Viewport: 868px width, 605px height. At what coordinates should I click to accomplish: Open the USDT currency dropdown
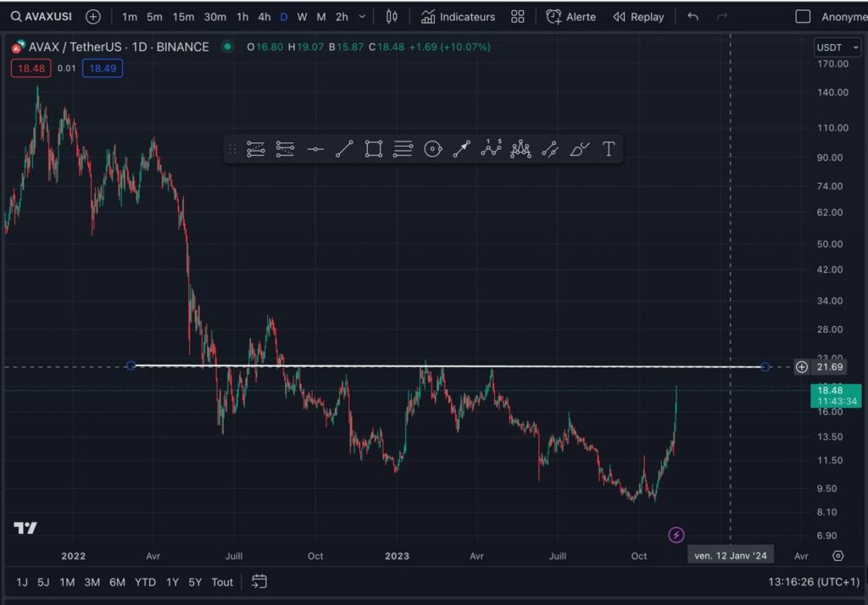(x=837, y=47)
